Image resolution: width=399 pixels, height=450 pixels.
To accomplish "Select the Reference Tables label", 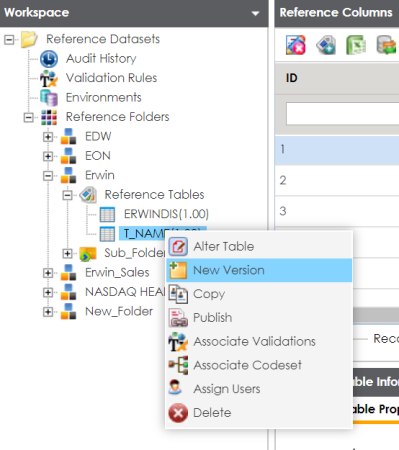I will (x=154, y=195).
